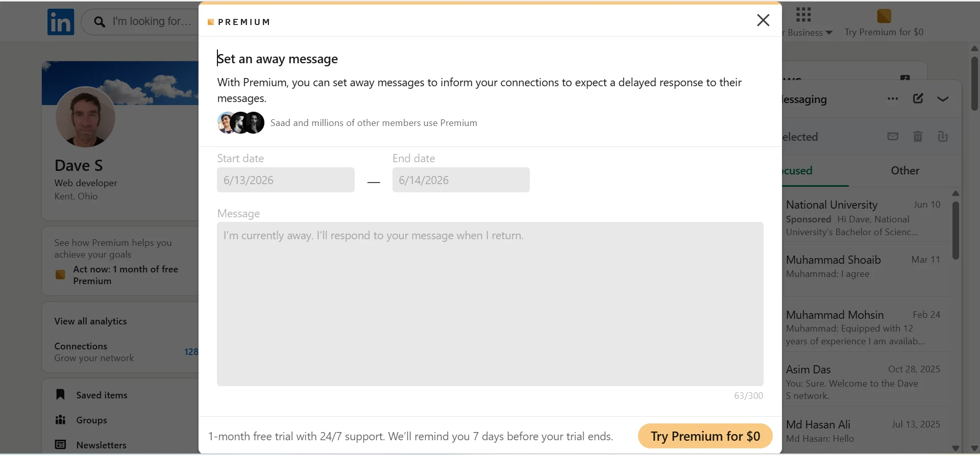Click the member avatars in Premium dialog

(241, 123)
